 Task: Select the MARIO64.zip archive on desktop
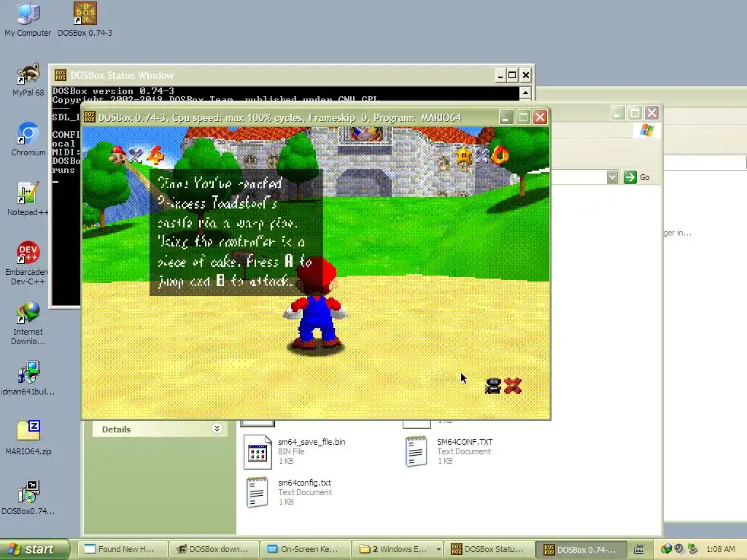(28, 438)
